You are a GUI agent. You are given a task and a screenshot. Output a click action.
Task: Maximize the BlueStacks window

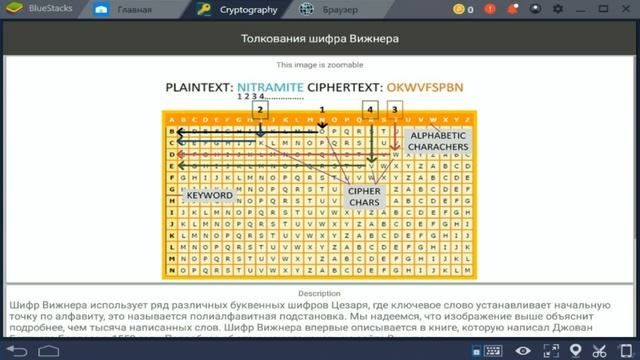click(603, 9)
